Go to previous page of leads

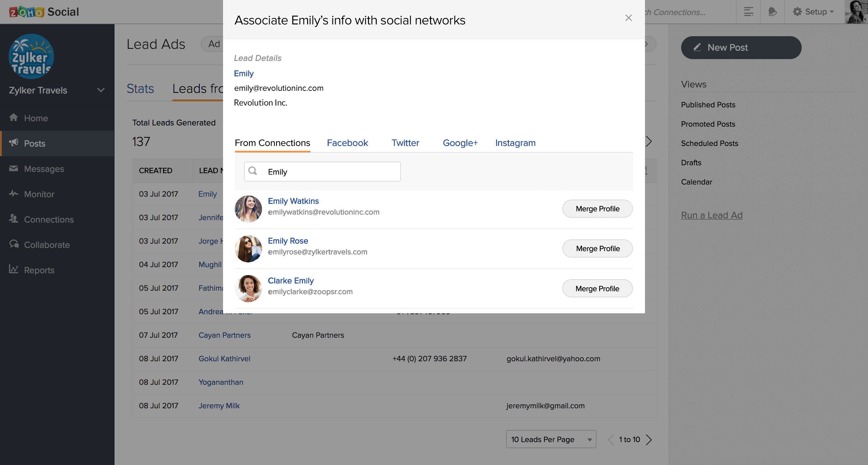pyautogui.click(x=611, y=439)
